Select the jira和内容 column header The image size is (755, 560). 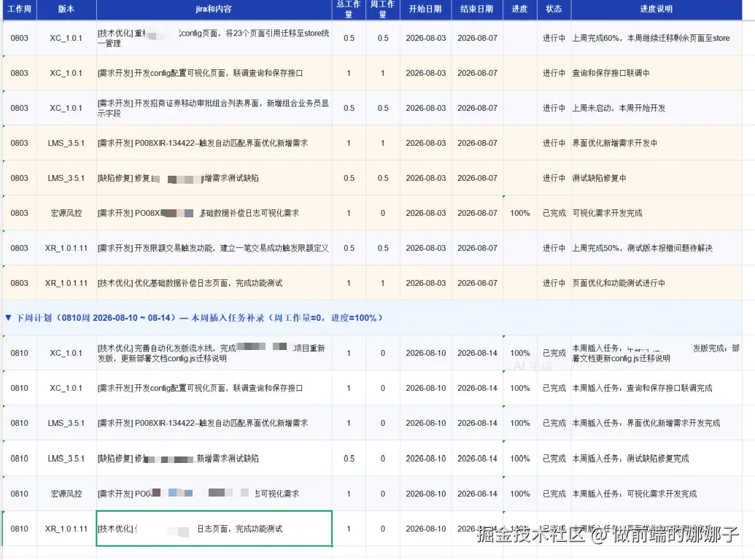pos(214,9)
